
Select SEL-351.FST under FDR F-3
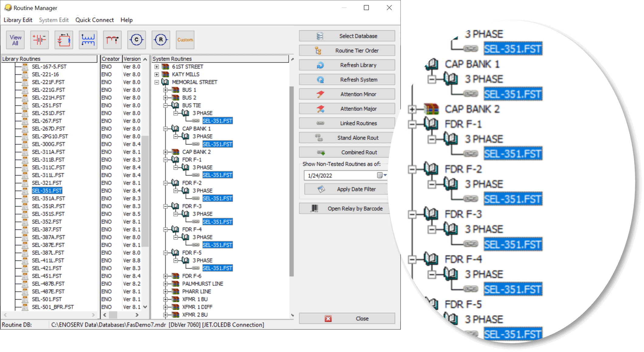pos(218,222)
